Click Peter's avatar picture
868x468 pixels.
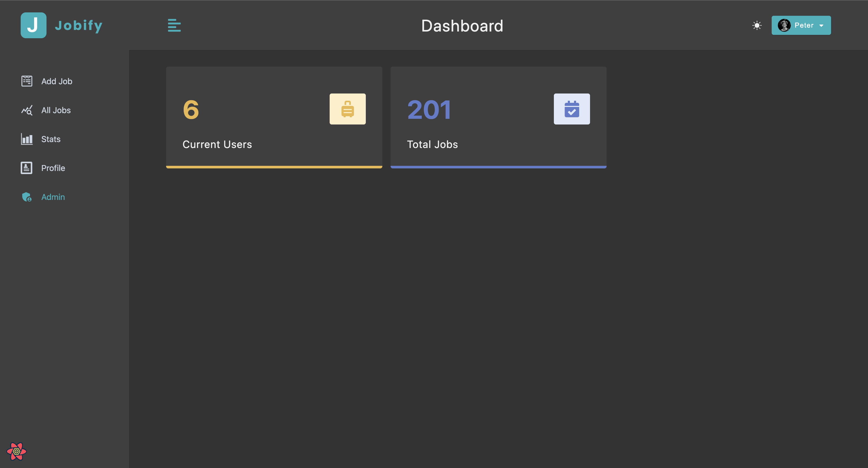784,25
